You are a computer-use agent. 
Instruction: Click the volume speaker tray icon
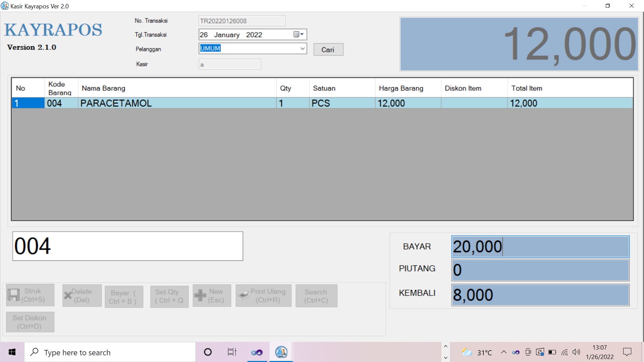pyautogui.click(x=576, y=352)
